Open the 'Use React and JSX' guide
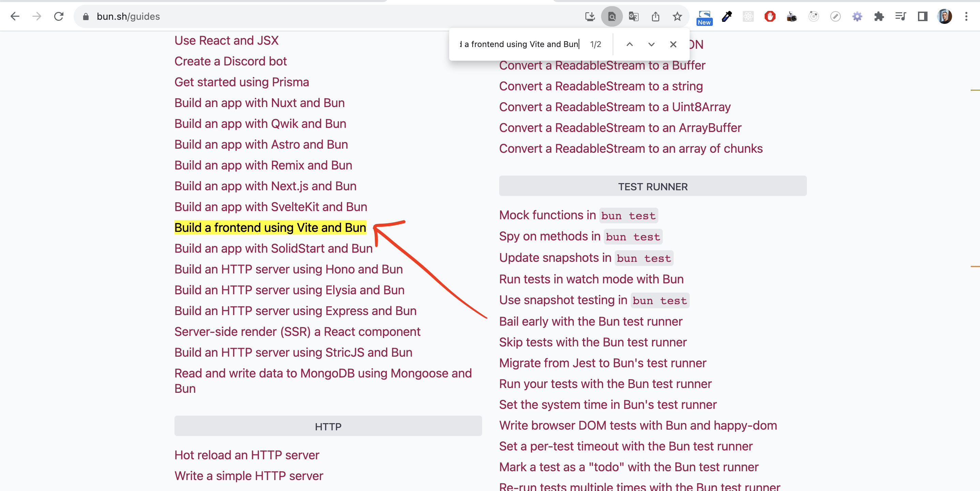 [x=226, y=40]
